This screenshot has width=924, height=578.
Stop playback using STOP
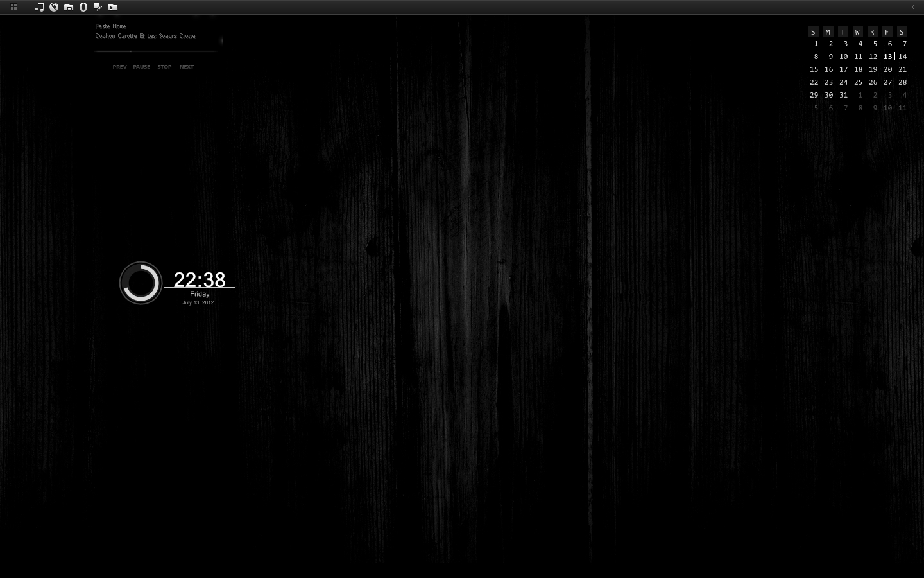click(x=164, y=67)
